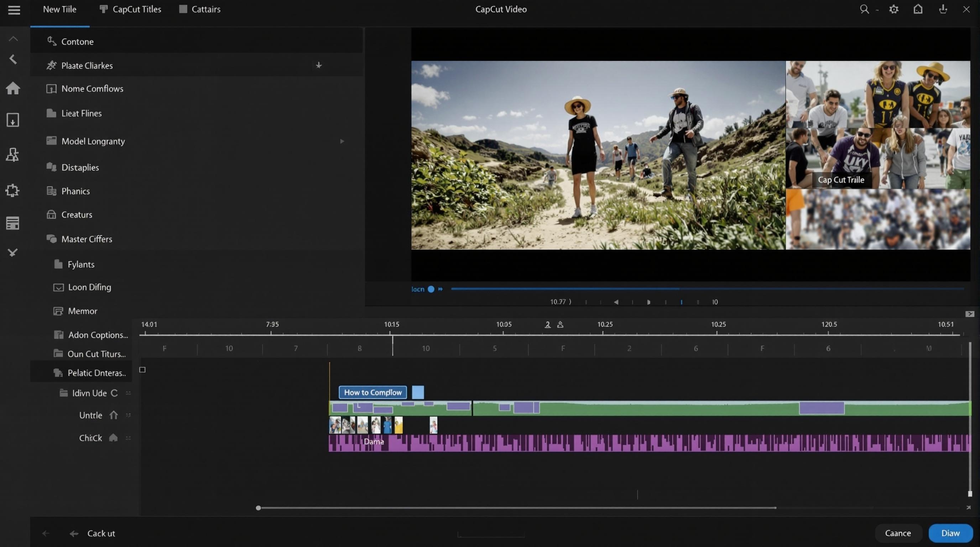980x547 pixels.
Task: Select the Contone tool in the sidebar
Action: (77, 41)
